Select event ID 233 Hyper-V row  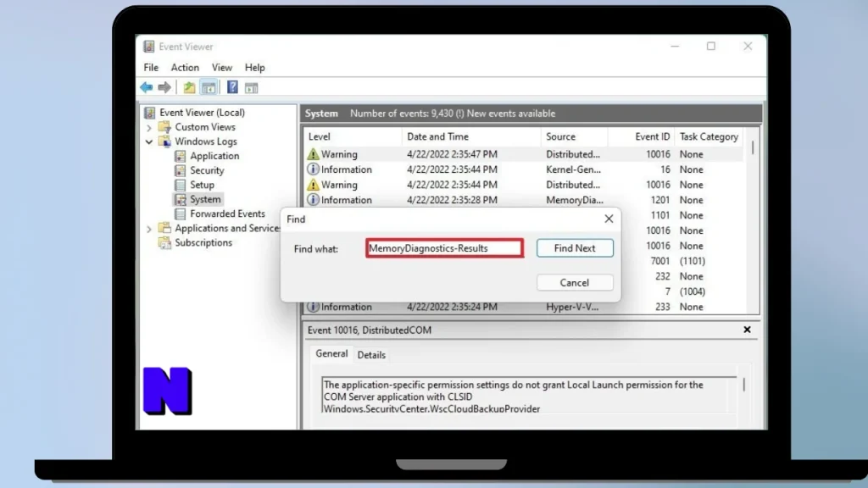point(524,307)
